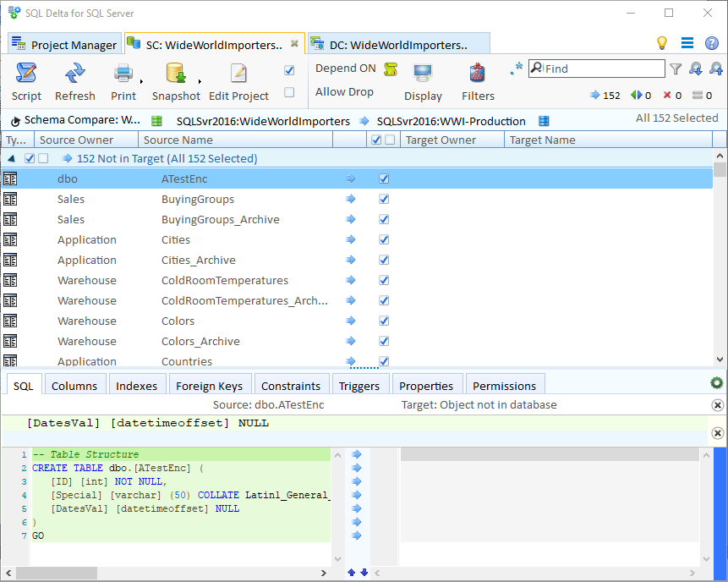
Task: Open Edit Project
Action: click(238, 73)
